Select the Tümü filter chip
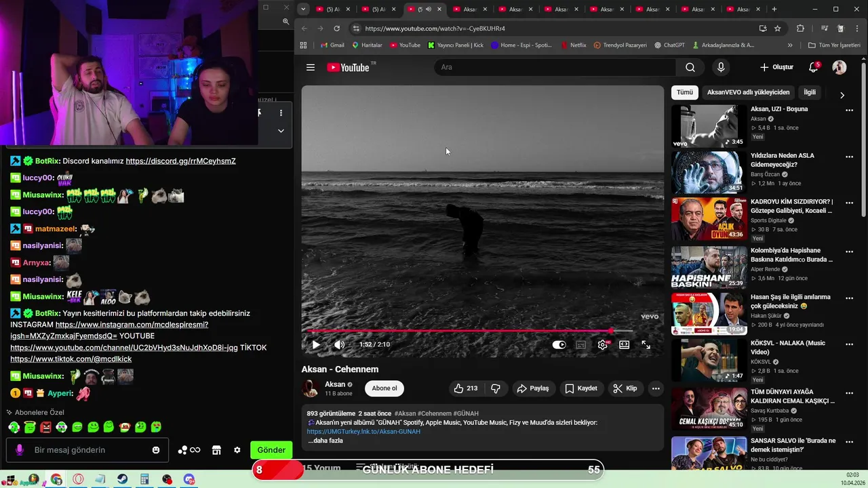 pos(685,92)
